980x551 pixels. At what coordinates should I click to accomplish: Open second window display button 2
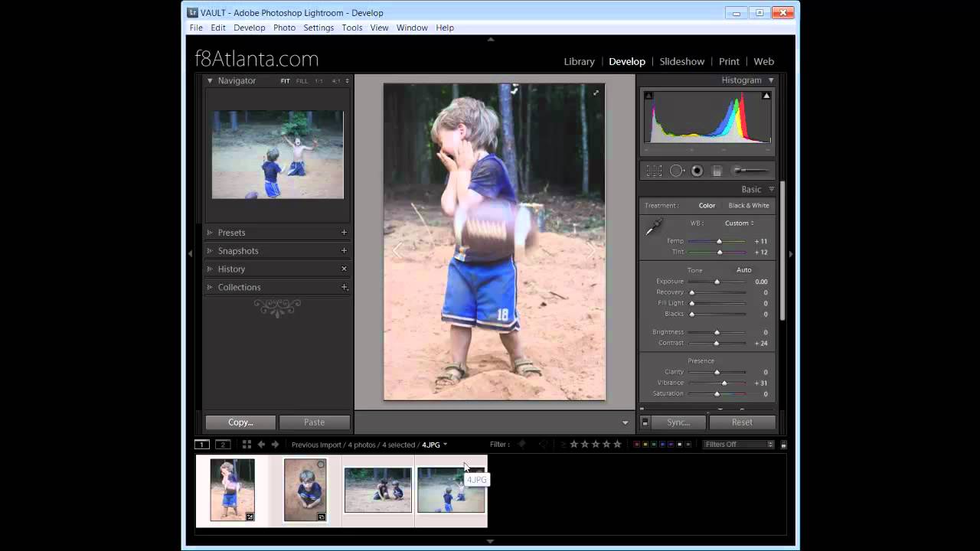click(223, 445)
